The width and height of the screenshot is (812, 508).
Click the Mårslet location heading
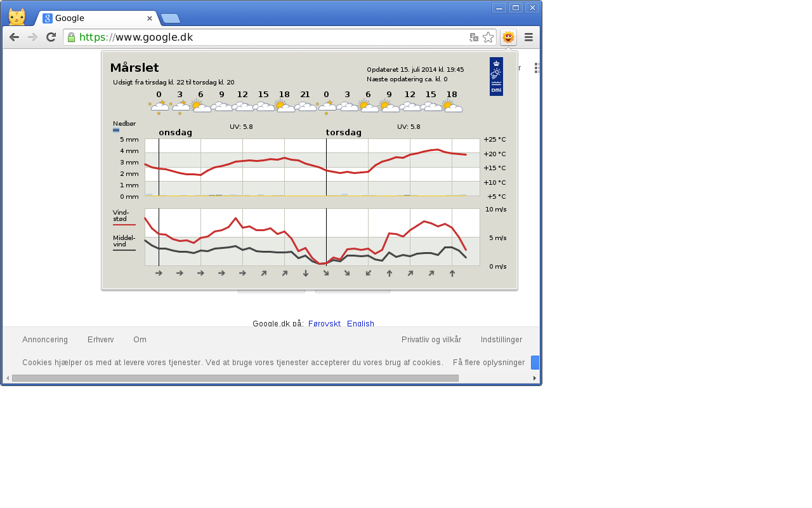pos(134,68)
